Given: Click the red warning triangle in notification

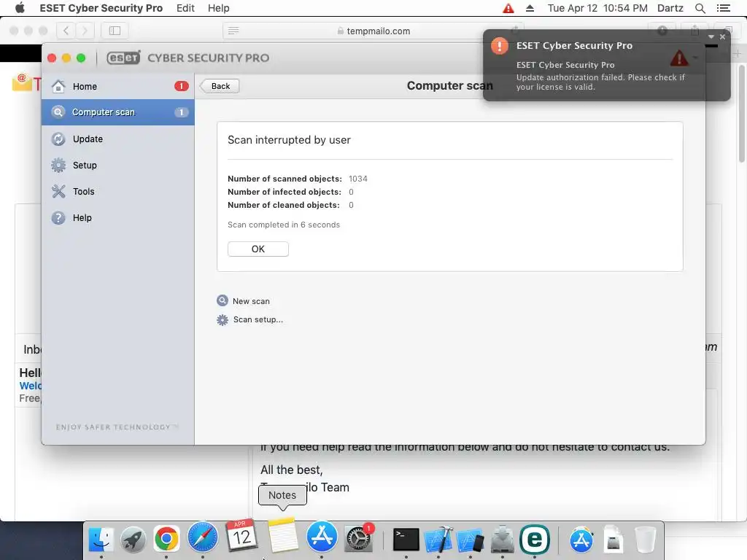Looking at the screenshot, I should [x=679, y=58].
